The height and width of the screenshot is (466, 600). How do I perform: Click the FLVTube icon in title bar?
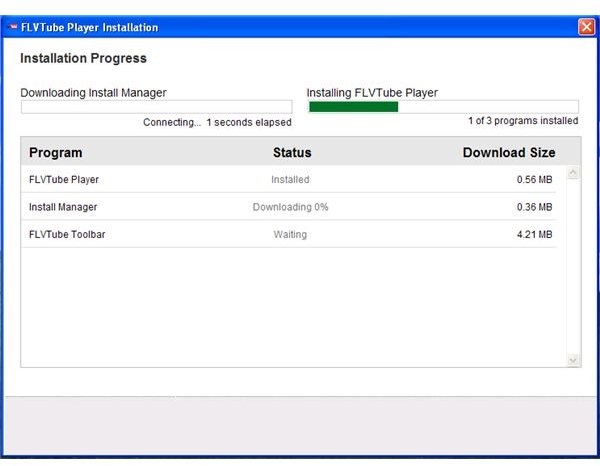(14, 27)
